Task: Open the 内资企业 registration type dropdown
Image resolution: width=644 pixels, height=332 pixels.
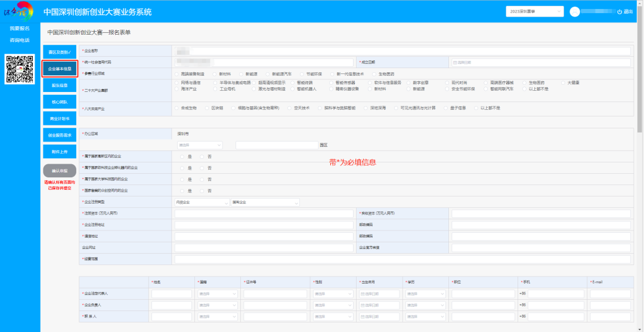Action: 202,202
